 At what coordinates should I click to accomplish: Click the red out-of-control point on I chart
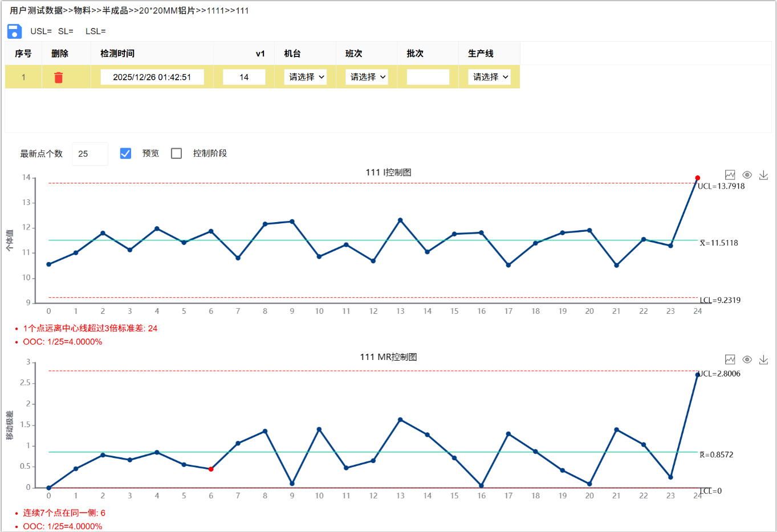[x=697, y=178]
